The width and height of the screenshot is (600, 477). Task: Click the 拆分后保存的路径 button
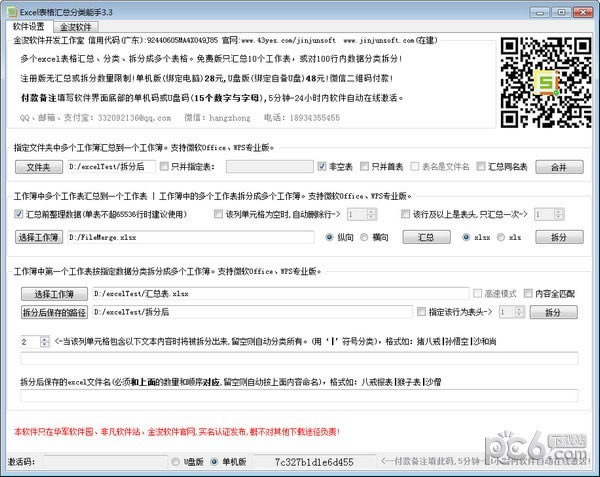[x=54, y=312]
